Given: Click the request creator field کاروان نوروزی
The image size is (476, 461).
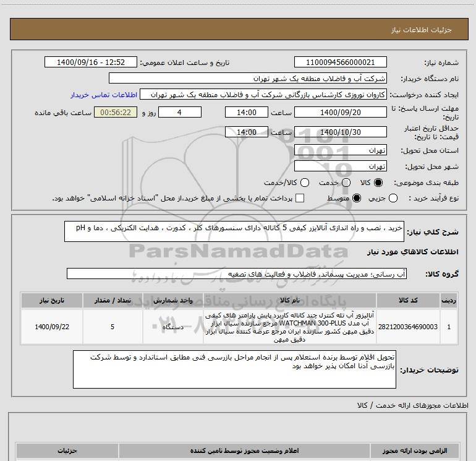Looking at the screenshot, I should pos(263,95).
